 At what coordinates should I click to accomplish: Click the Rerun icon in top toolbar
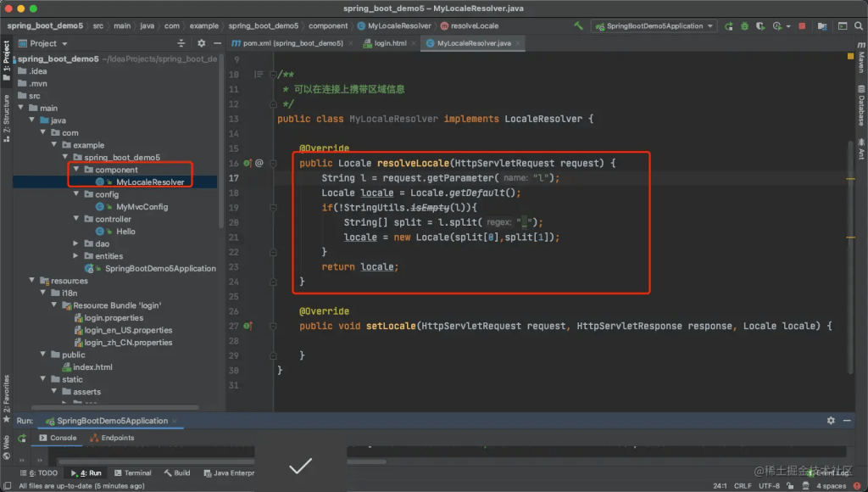coord(727,26)
